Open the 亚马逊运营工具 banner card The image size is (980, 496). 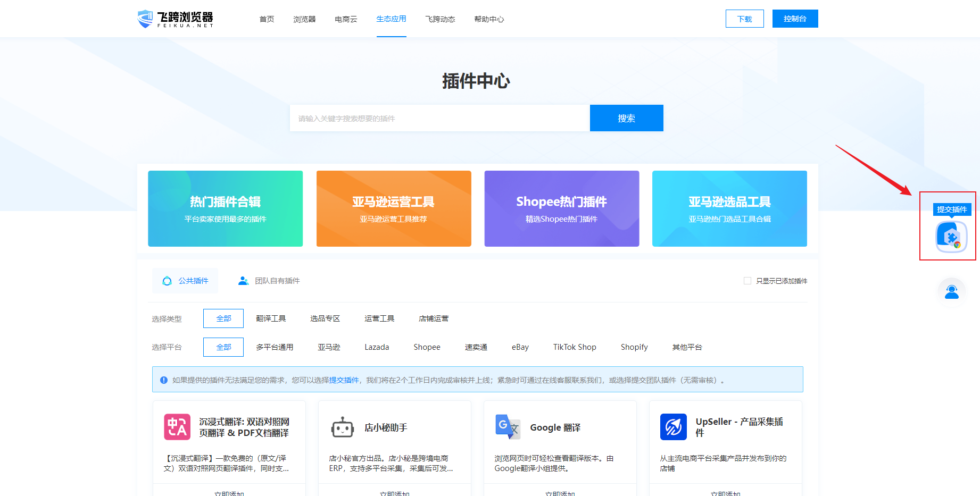click(394, 208)
